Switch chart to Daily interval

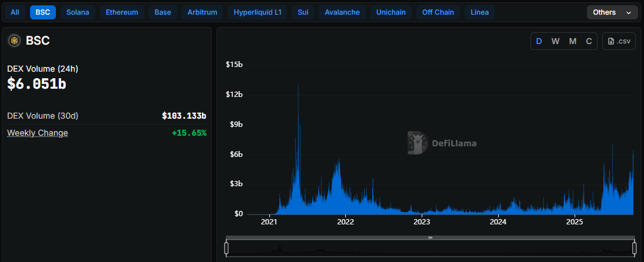[x=539, y=41]
